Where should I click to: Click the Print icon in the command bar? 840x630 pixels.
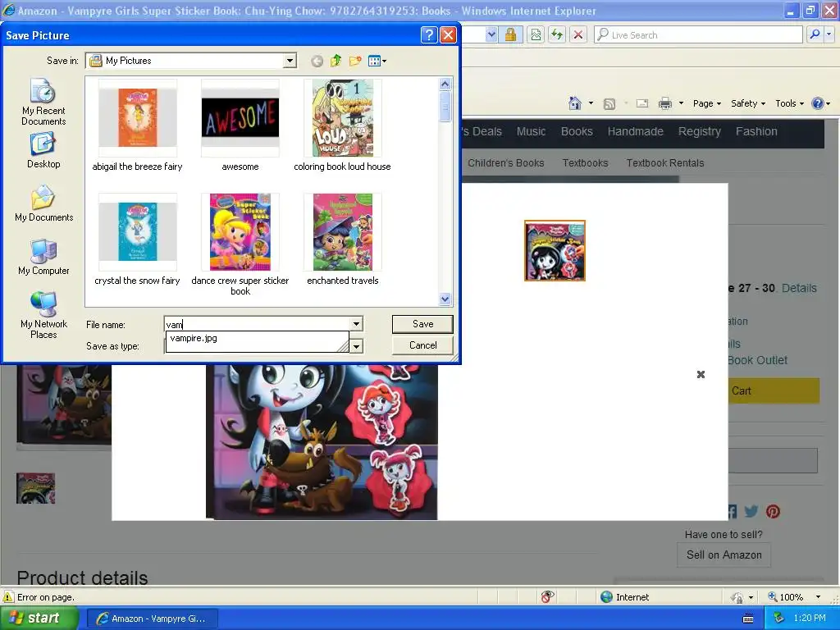pyautogui.click(x=664, y=103)
